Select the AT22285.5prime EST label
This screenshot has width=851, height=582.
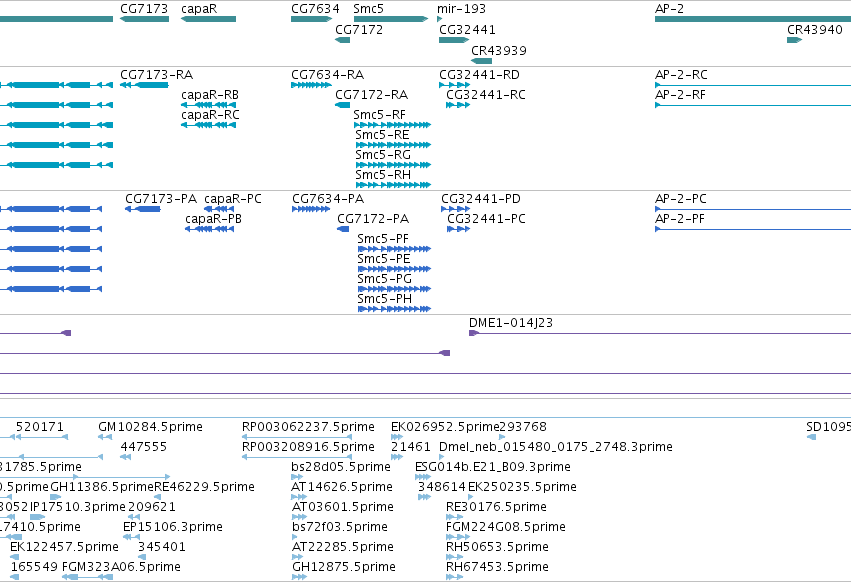coord(342,547)
